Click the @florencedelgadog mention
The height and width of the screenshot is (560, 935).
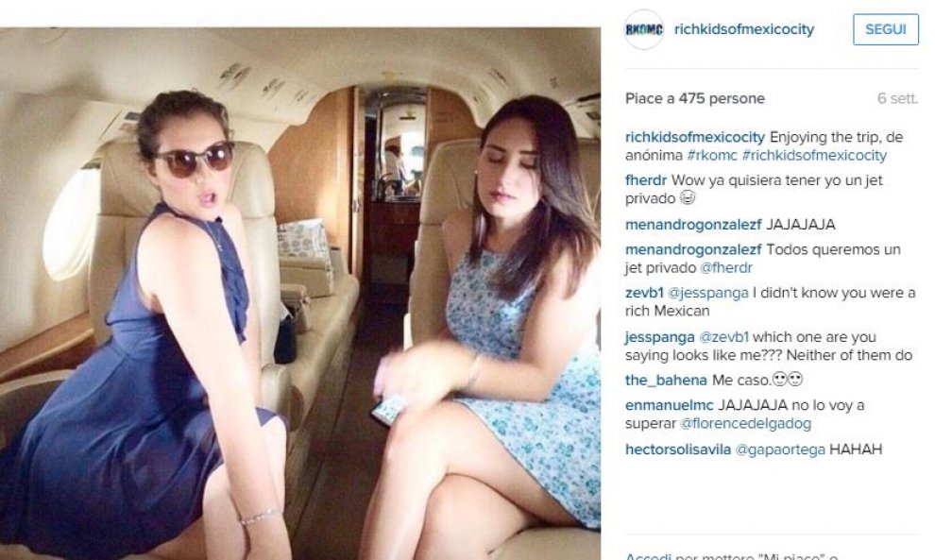pos(745,424)
